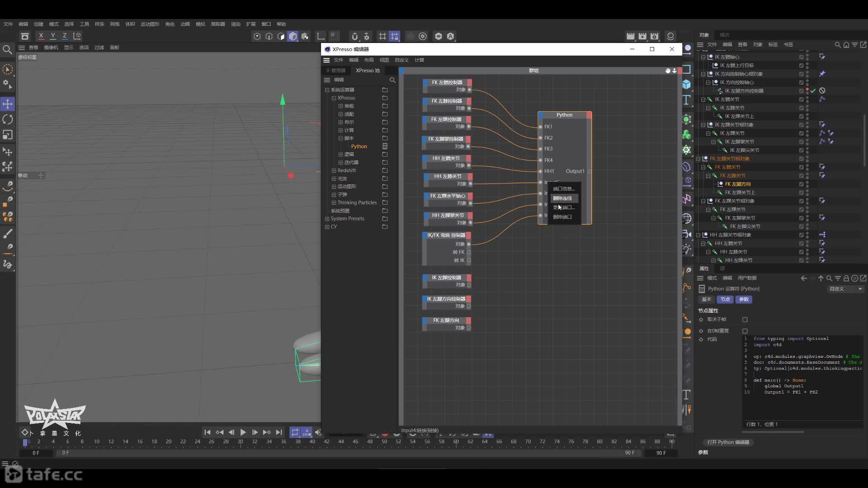Click the timeline start frame field 0 F
This screenshot has height=488, width=868.
(x=36, y=453)
